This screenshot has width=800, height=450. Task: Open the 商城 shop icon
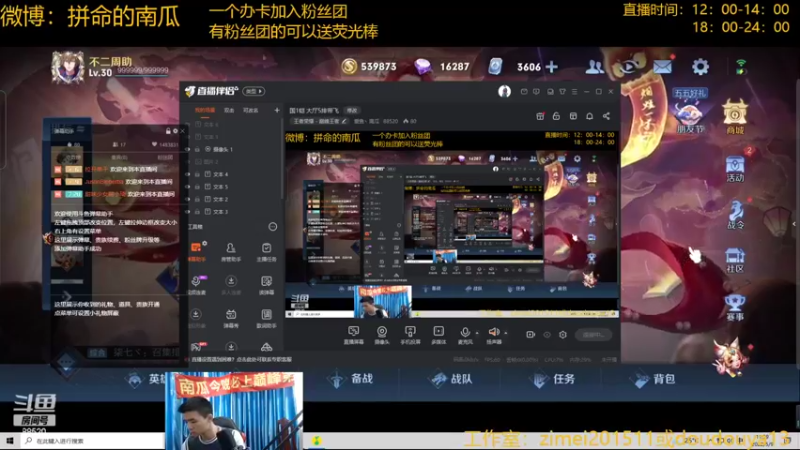tap(735, 117)
